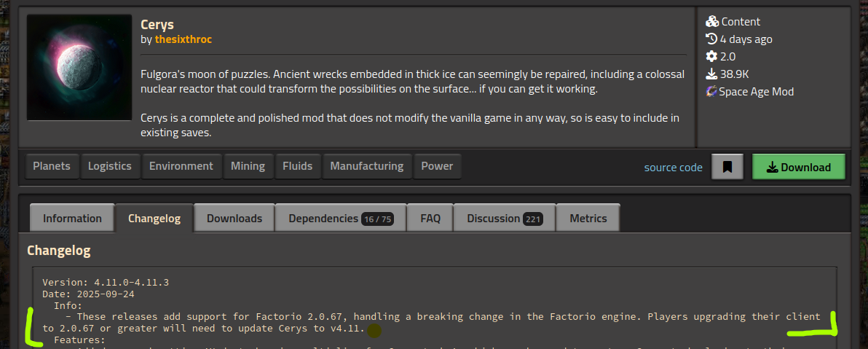868x349 pixels.
Task: Click the last-updated clock icon
Action: click(712, 39)
